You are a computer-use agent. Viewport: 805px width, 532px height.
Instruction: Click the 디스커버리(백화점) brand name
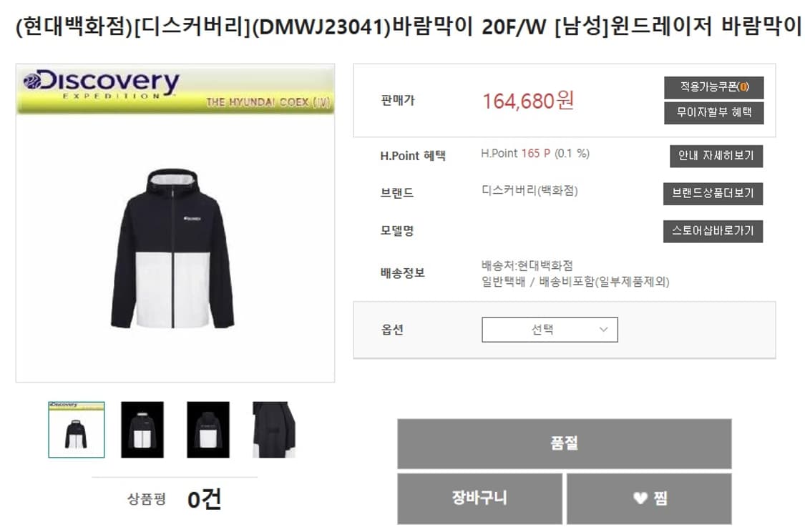click(x=530, y=191)
